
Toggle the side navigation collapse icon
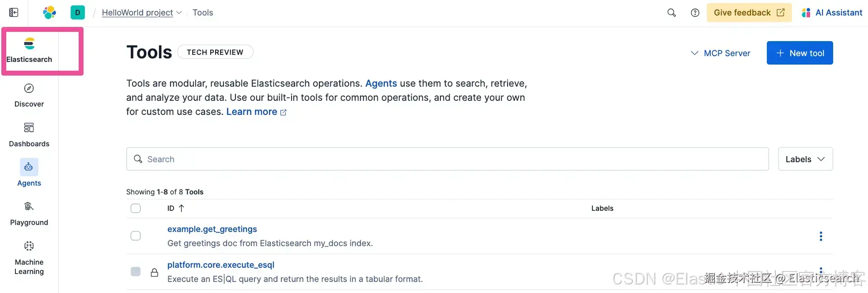[x=14, y=13]
